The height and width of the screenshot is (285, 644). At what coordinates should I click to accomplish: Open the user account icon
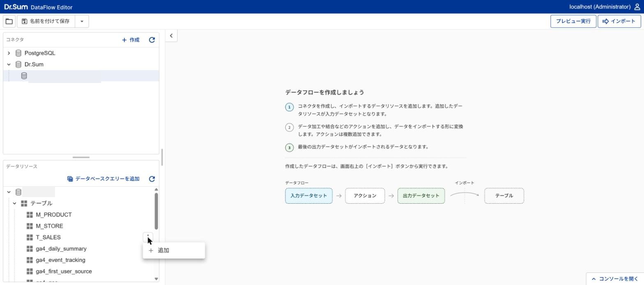637,7
